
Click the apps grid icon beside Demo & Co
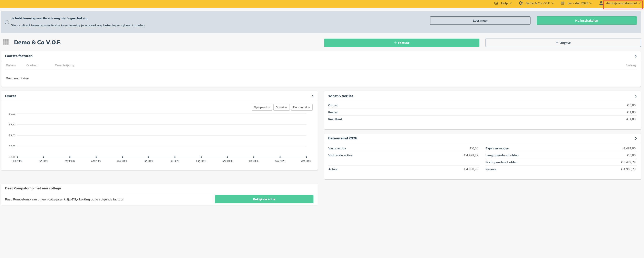pos(6,42)
